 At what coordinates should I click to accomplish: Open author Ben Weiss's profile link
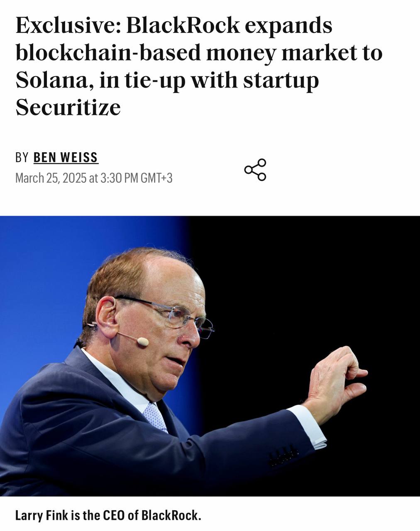point(66,158)
